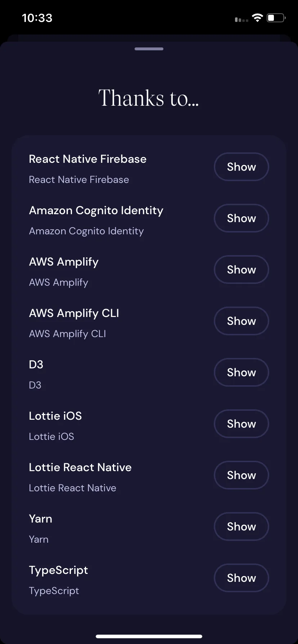This screenshot has width=298, height=644.
Task: Show React Native Firebase license
Action: pos(241,167)
